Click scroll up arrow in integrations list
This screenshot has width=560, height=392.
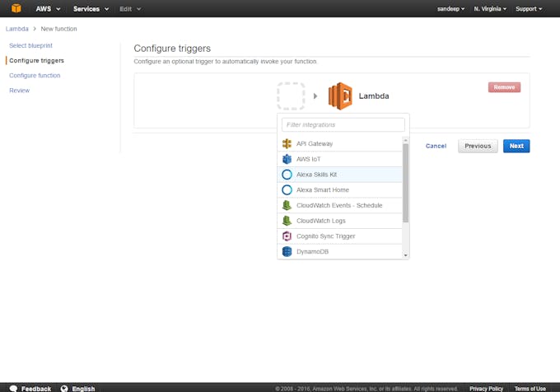point(405,140)
